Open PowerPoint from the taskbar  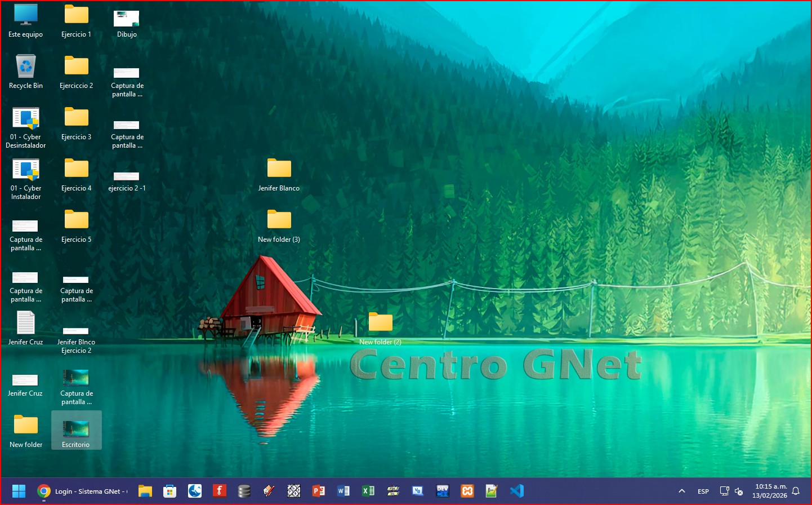pos(319,491)
